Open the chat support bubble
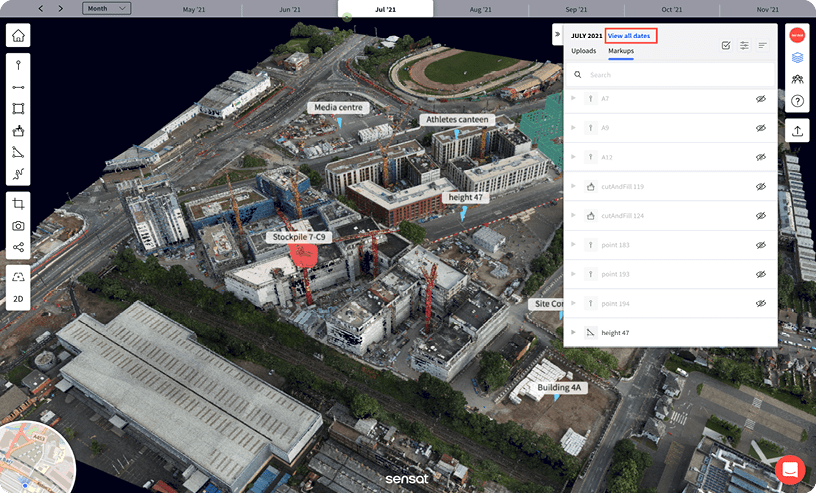816x493 pixels. pyautogui.click(x=790, y=470)
